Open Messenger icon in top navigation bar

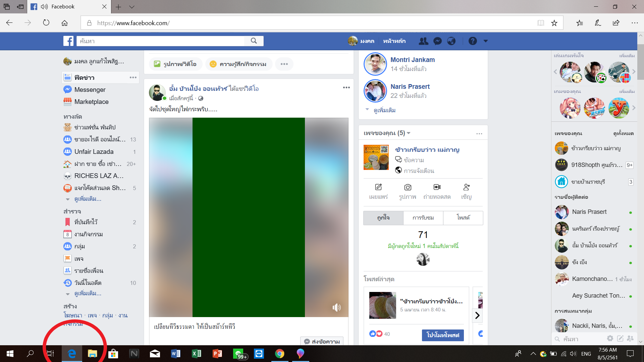click(x=437, y=41)
